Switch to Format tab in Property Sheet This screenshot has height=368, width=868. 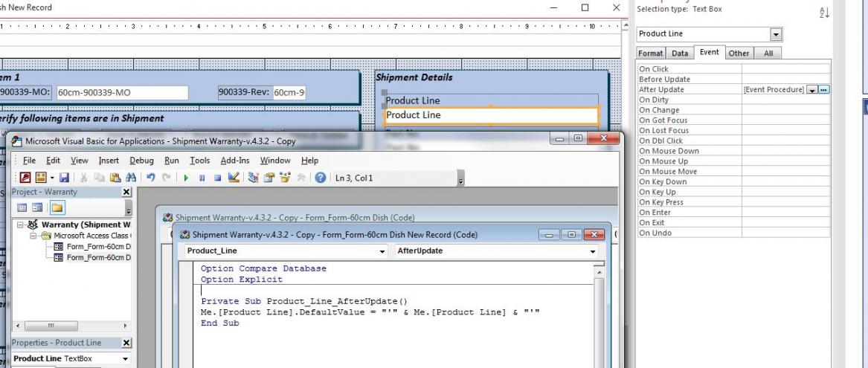tap(651, 53)
